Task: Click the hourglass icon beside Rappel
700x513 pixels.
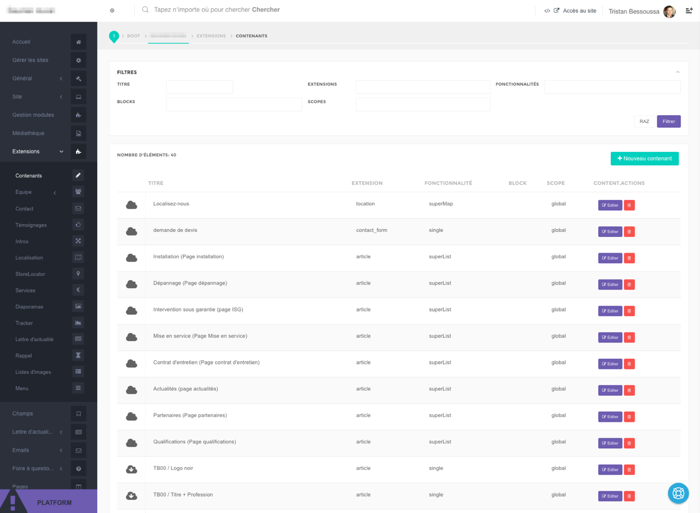Action: (x=78, y=355)
